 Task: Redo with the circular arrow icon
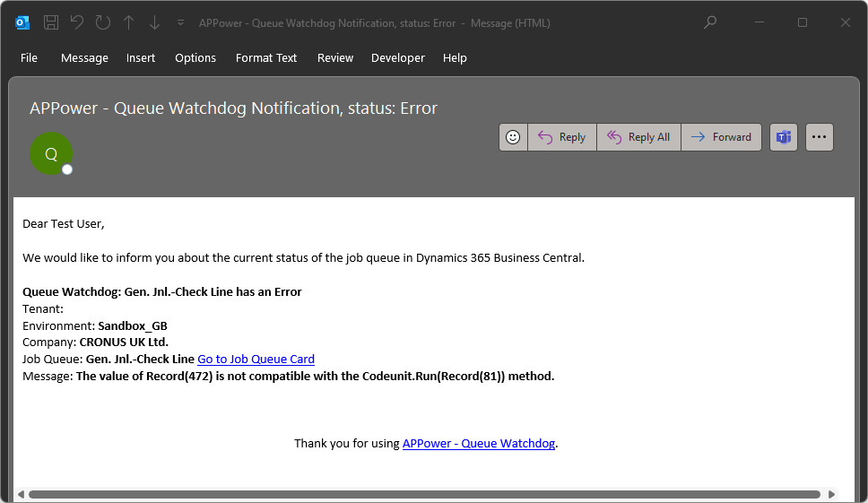click(x=103, y=22)
